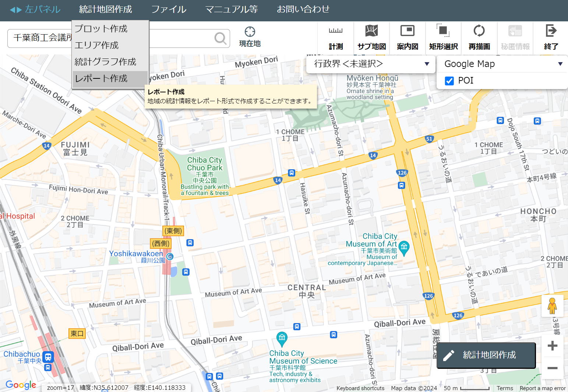Click the Chibachuo station icon

(x=48, y=357)
